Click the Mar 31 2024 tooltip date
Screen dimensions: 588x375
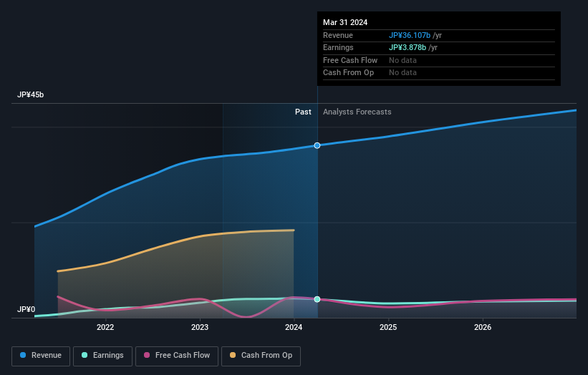point(345,22)
